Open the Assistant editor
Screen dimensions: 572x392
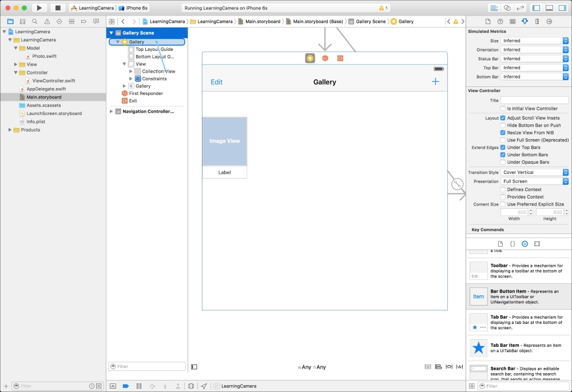click(x=507, y=8)
